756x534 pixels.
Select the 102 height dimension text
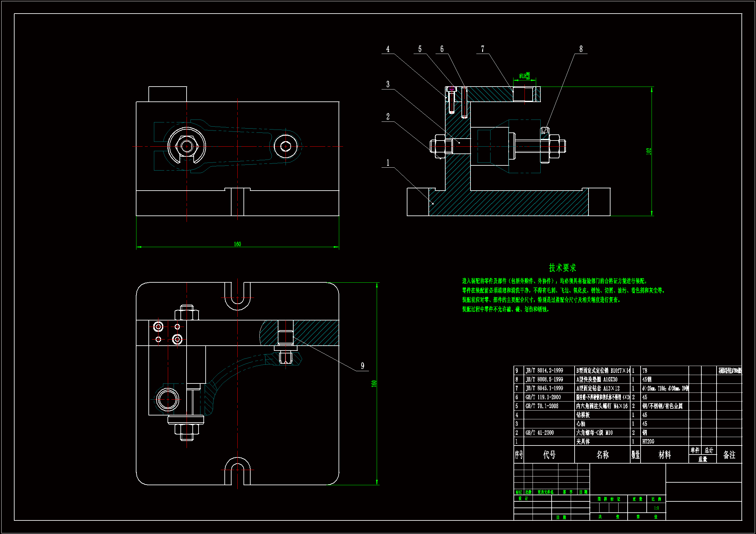point(648,152)
